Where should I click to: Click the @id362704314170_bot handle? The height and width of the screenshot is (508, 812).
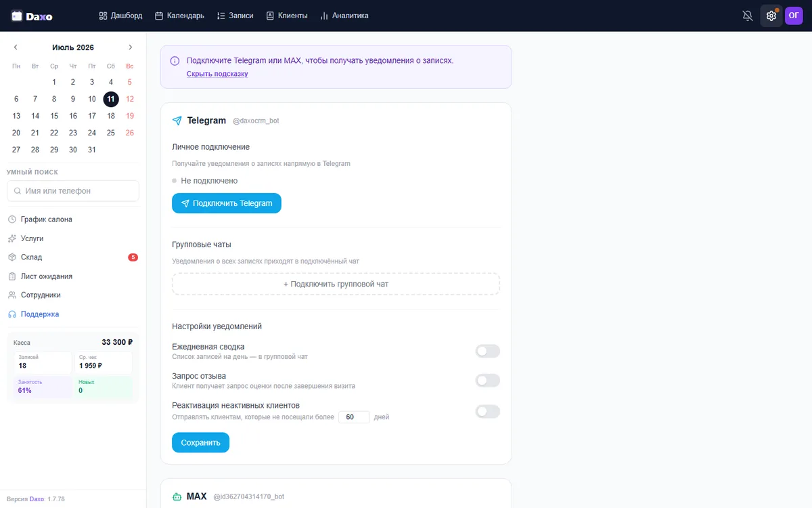pyautogui.click(x=249, y=496)
